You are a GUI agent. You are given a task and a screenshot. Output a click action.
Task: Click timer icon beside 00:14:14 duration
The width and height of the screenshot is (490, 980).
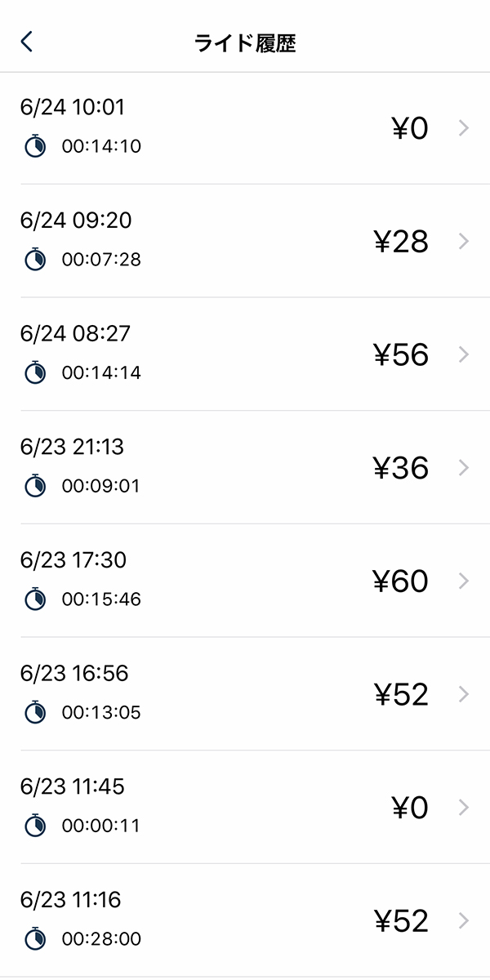click(x=35, y=372)
